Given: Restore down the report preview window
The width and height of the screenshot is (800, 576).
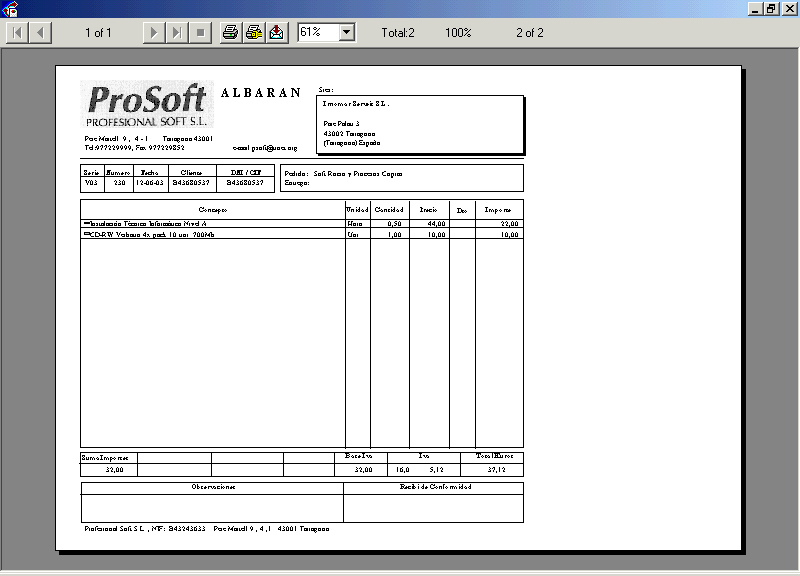Looking at the screenshot, I should tap(770, 9).
